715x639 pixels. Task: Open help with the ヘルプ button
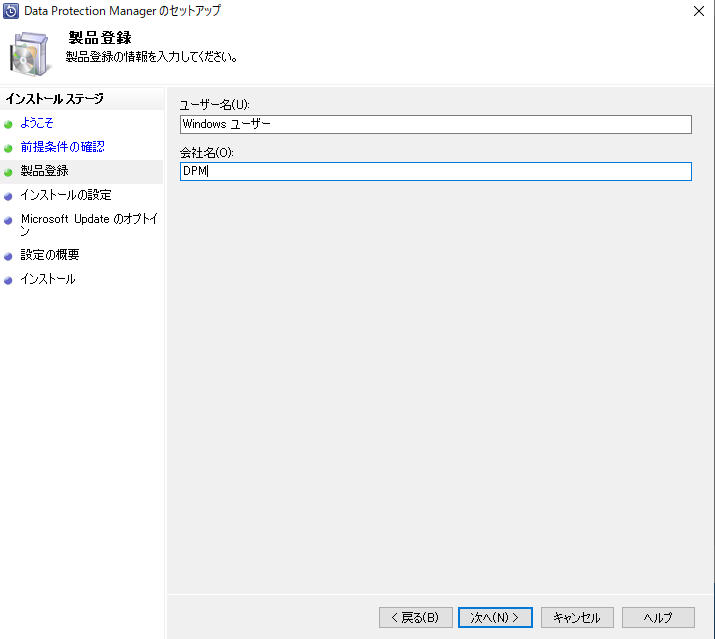pos(658,618)
